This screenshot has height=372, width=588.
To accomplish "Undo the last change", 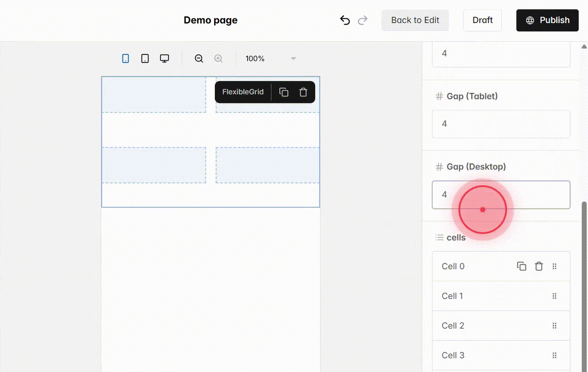I will (345, 20).
